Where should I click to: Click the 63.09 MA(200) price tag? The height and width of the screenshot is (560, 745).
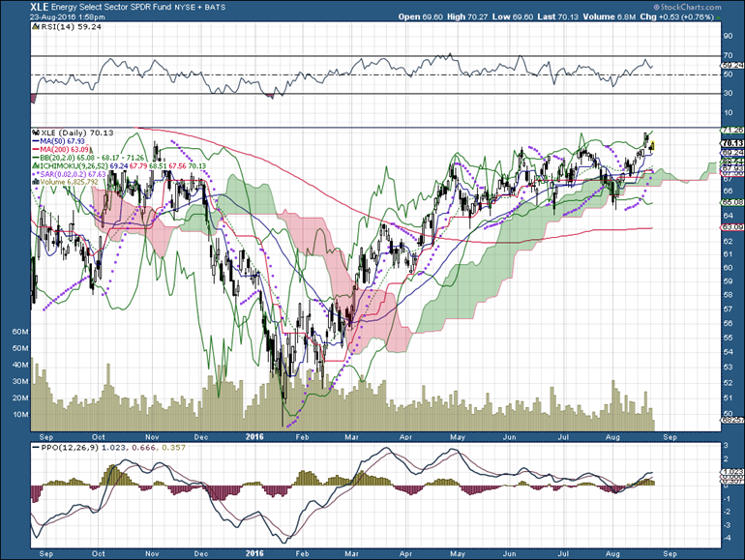tap(732, 228)
